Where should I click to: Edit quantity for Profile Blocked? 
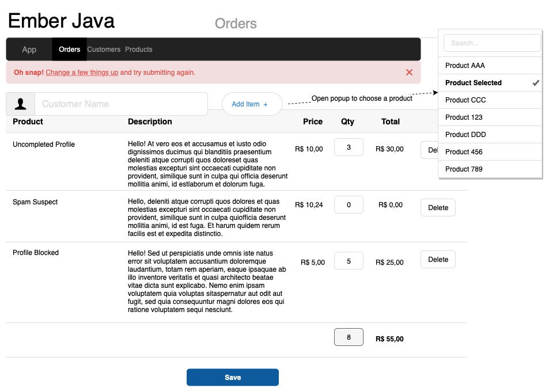[349, 261]
